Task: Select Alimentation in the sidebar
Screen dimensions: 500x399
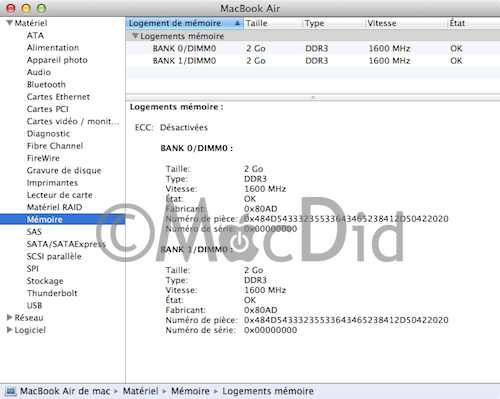Action: 53,48
